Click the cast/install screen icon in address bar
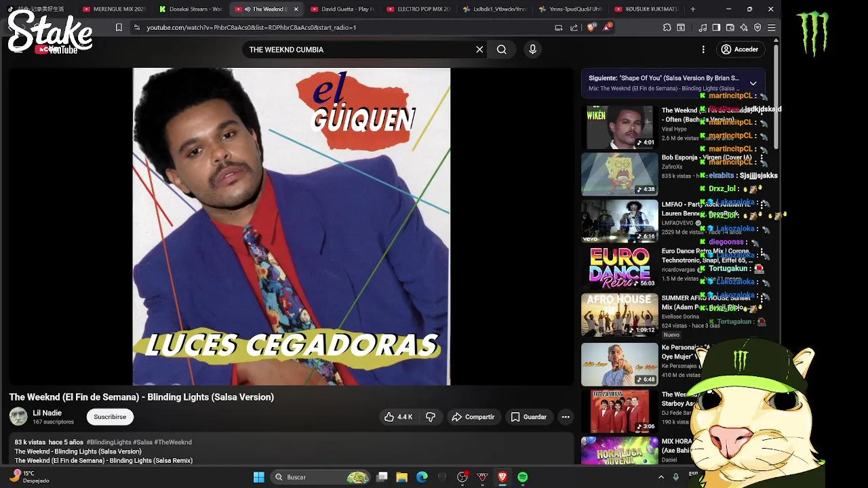 558,27
